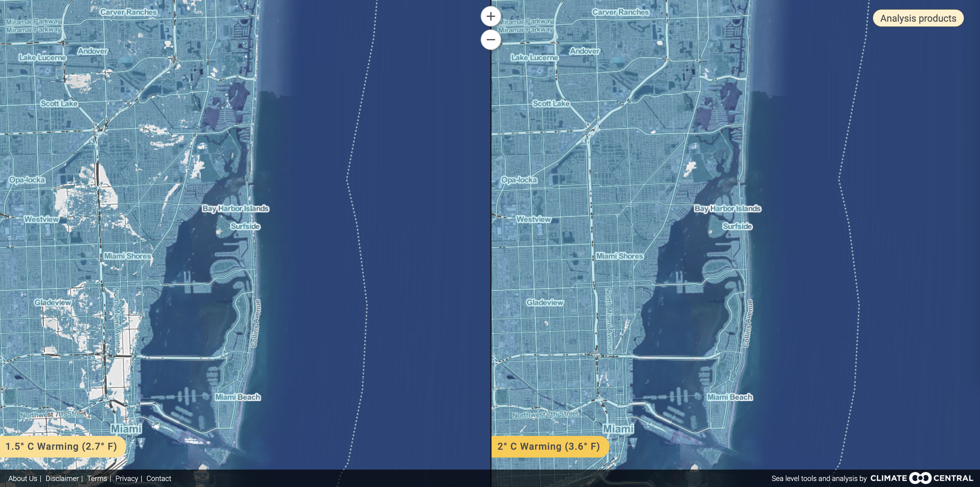Click Gladeview label on right map
This screenshot has width=980, height=487.
click(x=545, y=302)
